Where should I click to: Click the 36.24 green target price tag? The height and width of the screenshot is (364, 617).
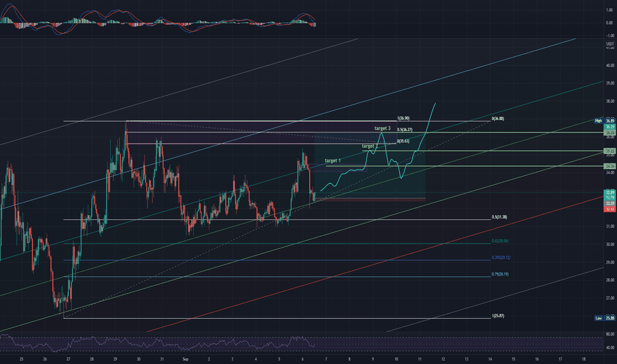tap(610, 133)
